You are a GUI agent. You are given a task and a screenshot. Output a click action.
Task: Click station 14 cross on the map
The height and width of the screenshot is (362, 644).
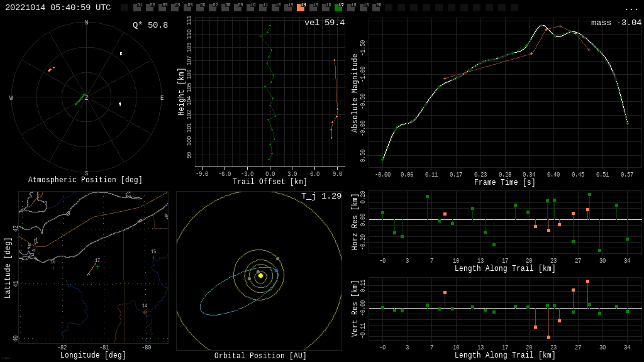pos(145,312)
